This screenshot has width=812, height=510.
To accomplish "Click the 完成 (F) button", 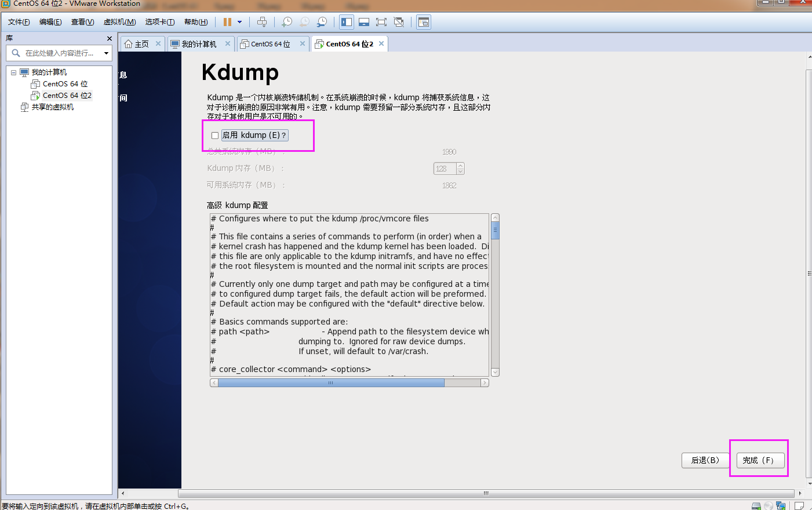I will tap(760, 460).
